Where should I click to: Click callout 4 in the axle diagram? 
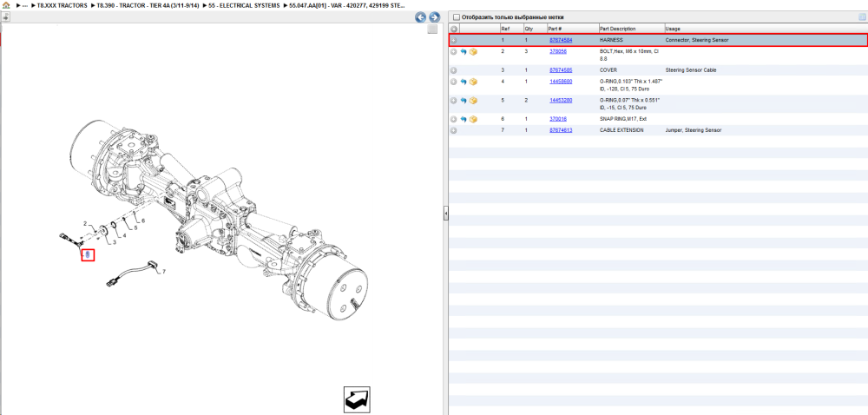(124, 235)
